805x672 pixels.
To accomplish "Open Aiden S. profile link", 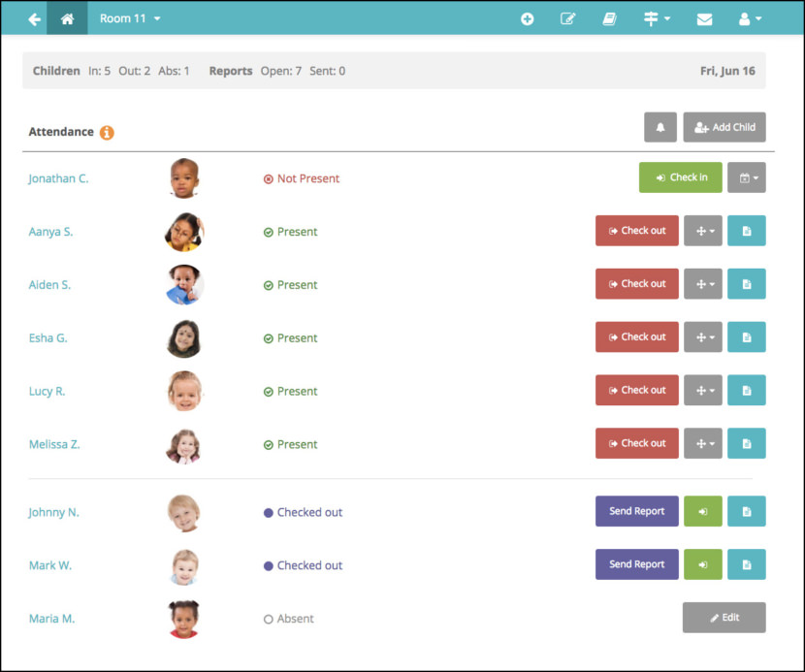I will click(x=49, y=285).
